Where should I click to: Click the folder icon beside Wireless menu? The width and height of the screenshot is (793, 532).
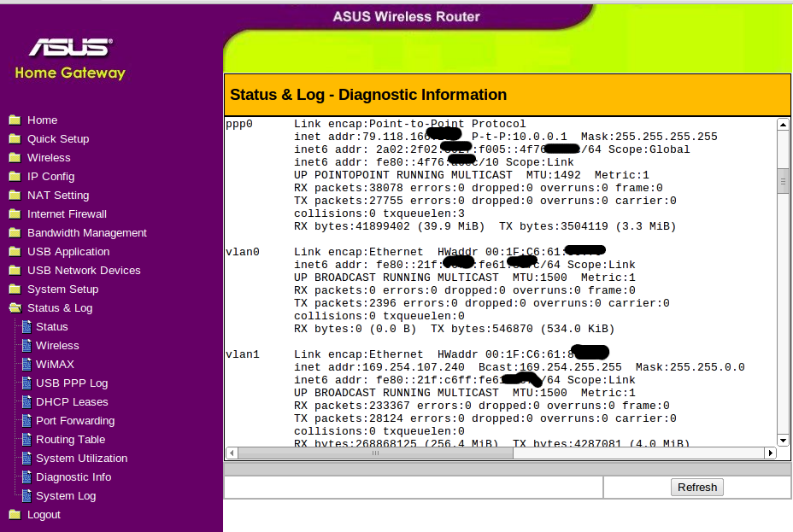(x=15, y=157)
